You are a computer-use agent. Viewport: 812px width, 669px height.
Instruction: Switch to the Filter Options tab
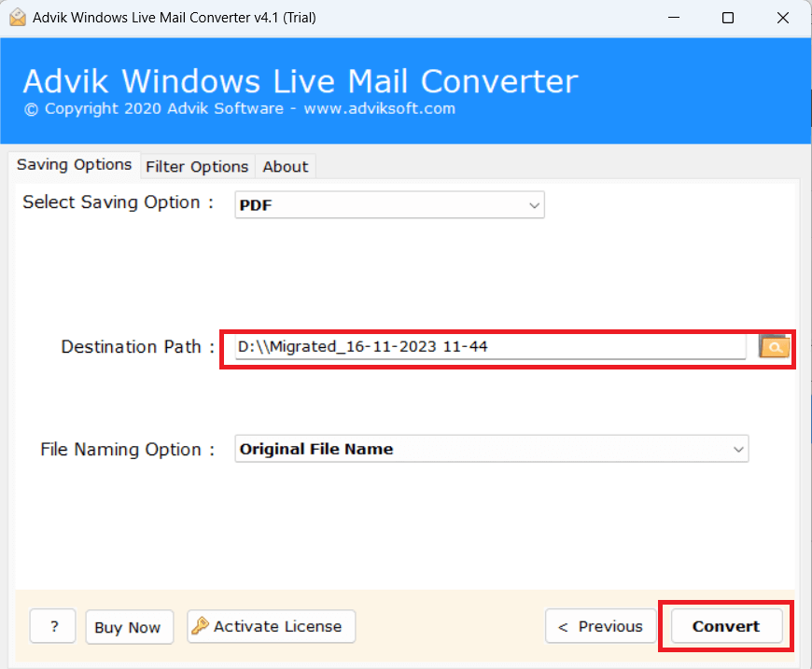coord(197,167)
